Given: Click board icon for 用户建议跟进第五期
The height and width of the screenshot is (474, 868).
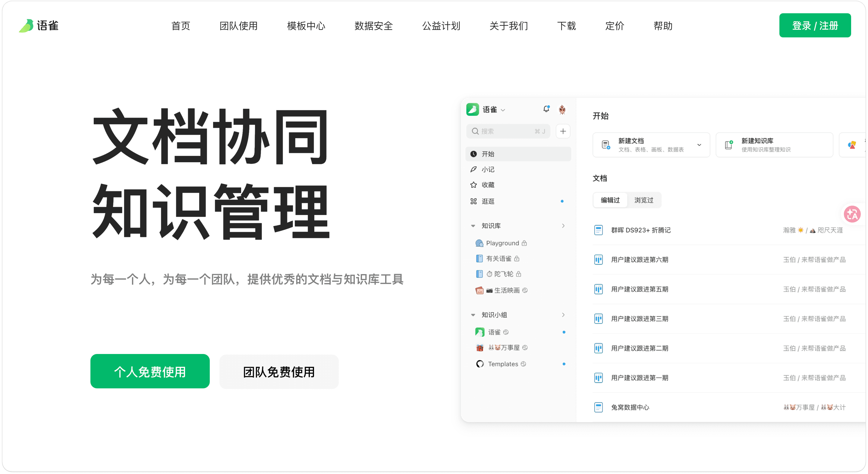Looking at the screenshot, I should click(599, 289).
